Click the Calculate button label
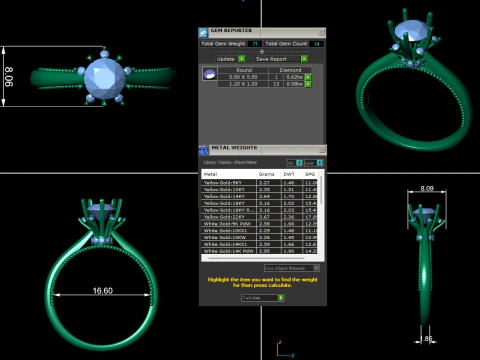 [x=251, y=298]
